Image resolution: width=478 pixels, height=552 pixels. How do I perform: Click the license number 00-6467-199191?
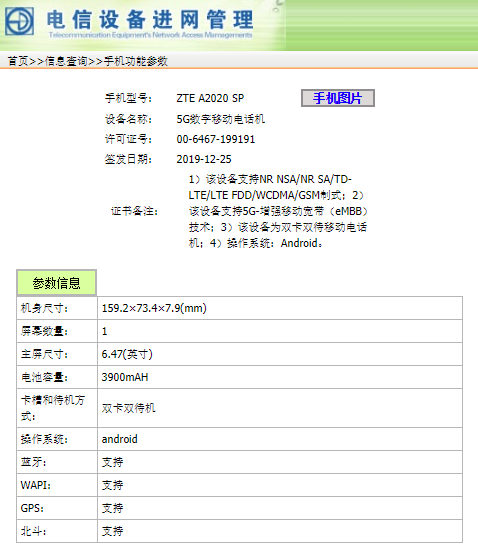pos(215,139)
